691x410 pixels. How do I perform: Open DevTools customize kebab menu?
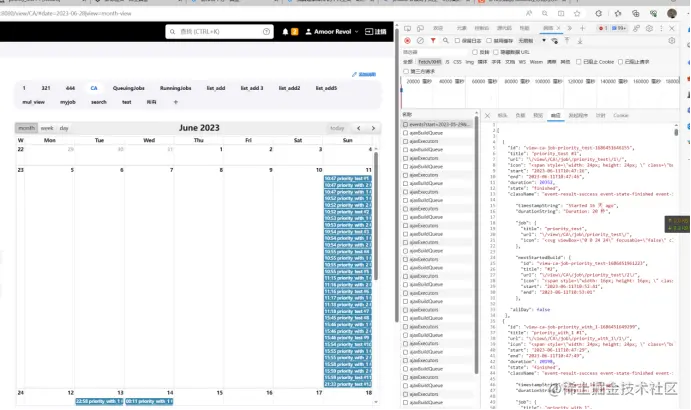tap(661, 28)
